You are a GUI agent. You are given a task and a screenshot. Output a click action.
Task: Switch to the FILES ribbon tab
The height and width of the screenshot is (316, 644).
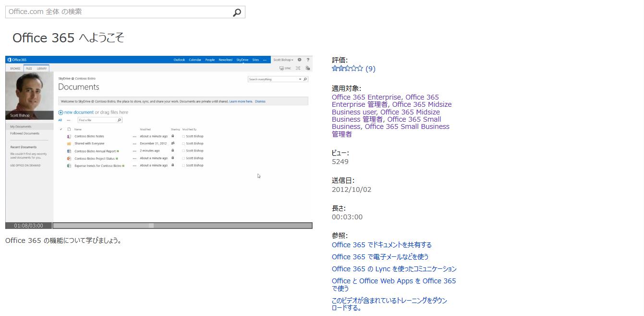pyautogui.click(x=29, y=69)
